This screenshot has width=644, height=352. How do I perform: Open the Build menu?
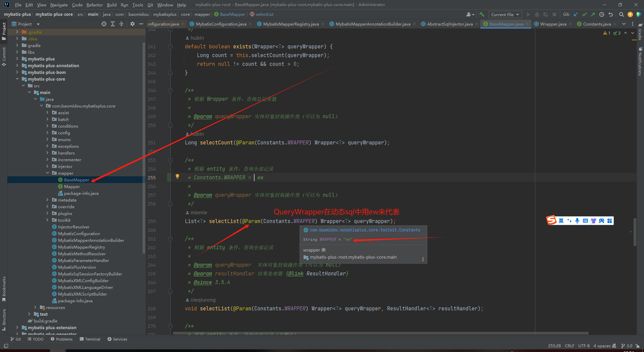pos(112,5)
